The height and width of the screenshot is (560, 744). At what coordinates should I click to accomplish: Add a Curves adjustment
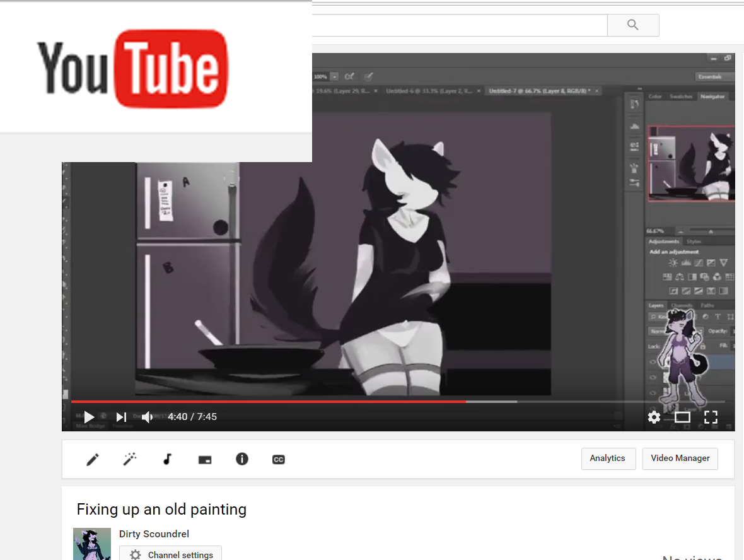pyautogui.click(x=699, y=263)
